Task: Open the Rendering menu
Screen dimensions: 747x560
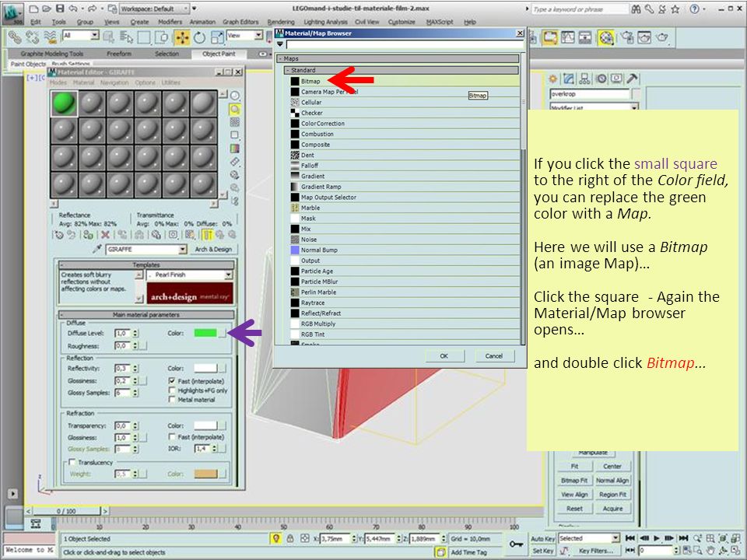Action: coord(281,22)
